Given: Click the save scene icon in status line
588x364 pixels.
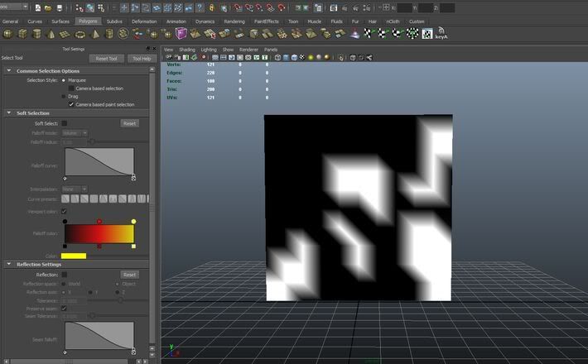Looking at the screenshot, I should coord(59,7).
